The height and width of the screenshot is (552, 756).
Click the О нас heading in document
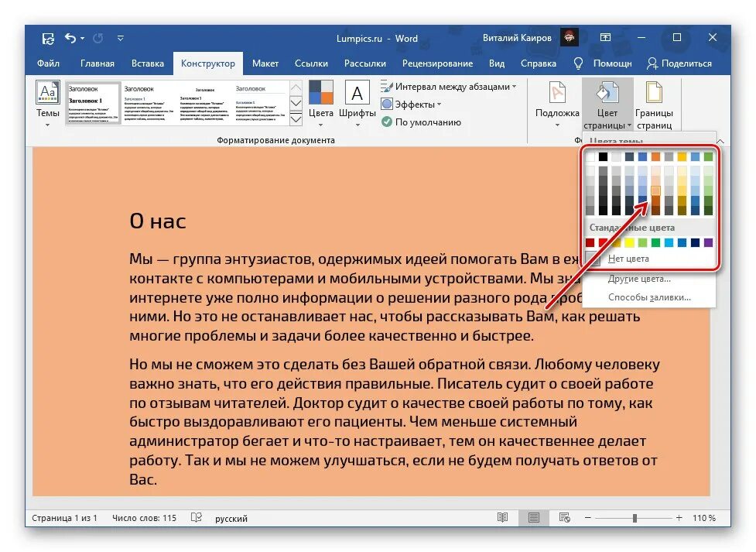click(158, 221)
